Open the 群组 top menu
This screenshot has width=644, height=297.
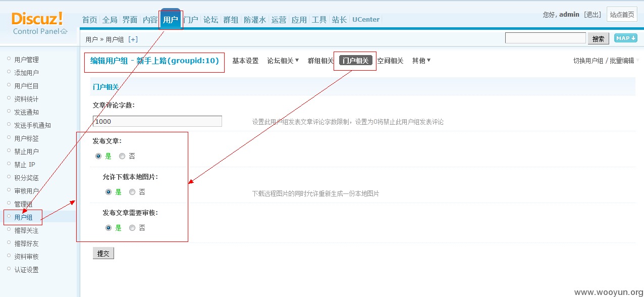(x=231, y=20)
